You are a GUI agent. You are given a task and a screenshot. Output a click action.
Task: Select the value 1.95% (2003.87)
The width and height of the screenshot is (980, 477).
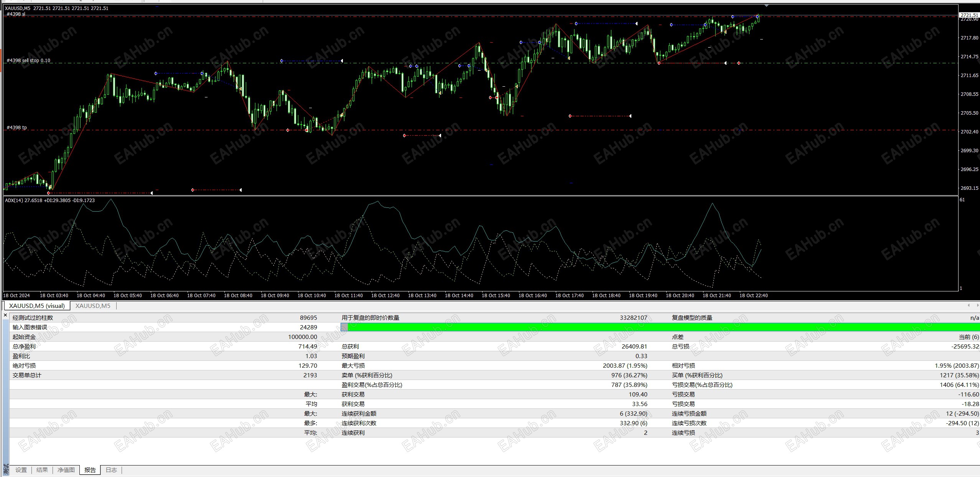[x=957, y=365]
